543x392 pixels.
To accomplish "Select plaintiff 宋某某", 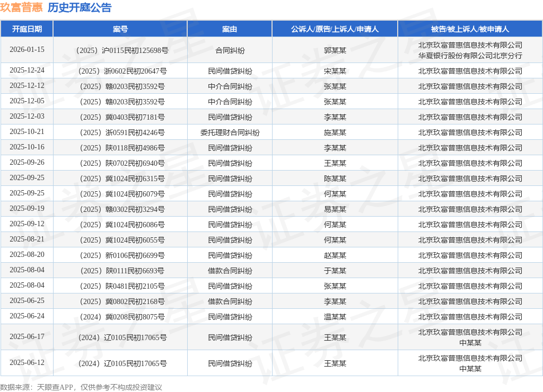I will pyautogui.click(x=335, y=72).
